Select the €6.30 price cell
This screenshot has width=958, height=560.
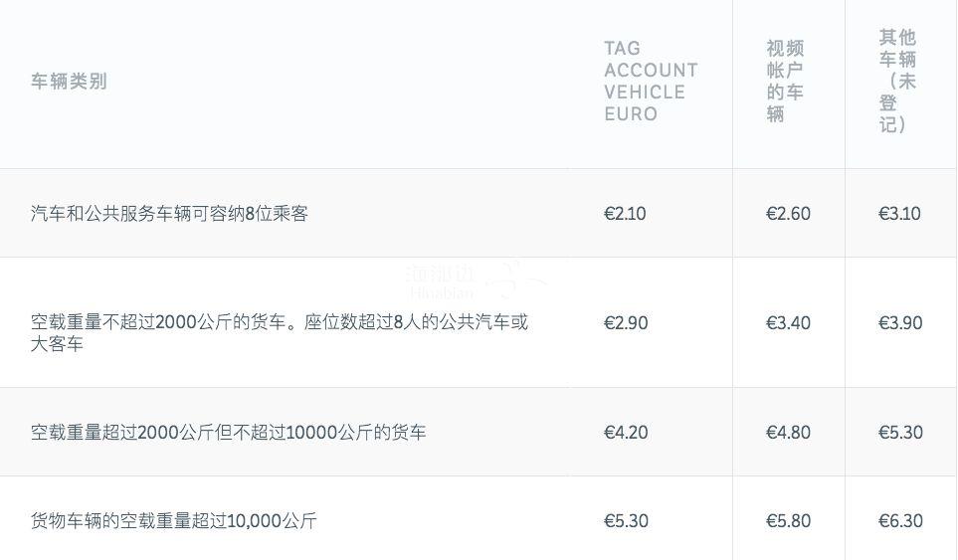click(900, 521)
